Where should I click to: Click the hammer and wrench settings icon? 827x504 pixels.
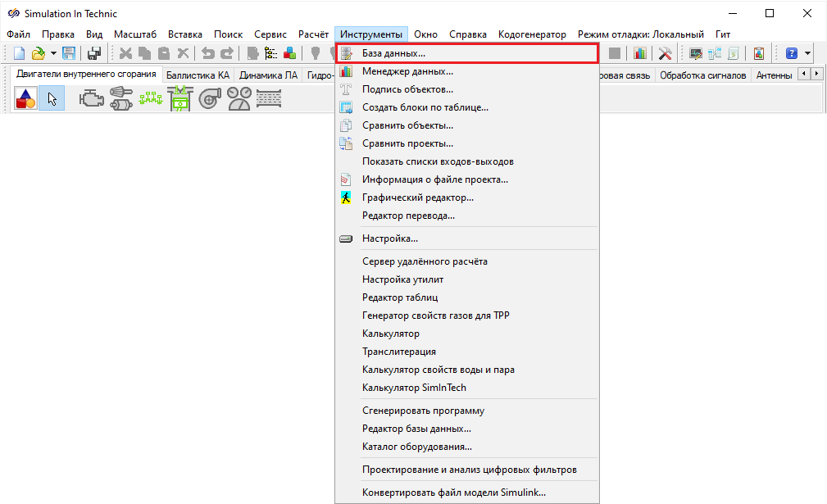(666, 53)
